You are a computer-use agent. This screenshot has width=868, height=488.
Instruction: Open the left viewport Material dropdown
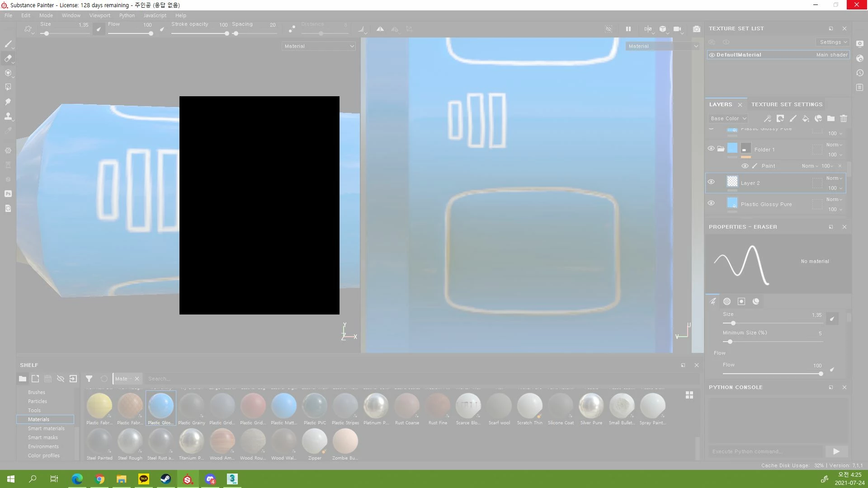319,46
